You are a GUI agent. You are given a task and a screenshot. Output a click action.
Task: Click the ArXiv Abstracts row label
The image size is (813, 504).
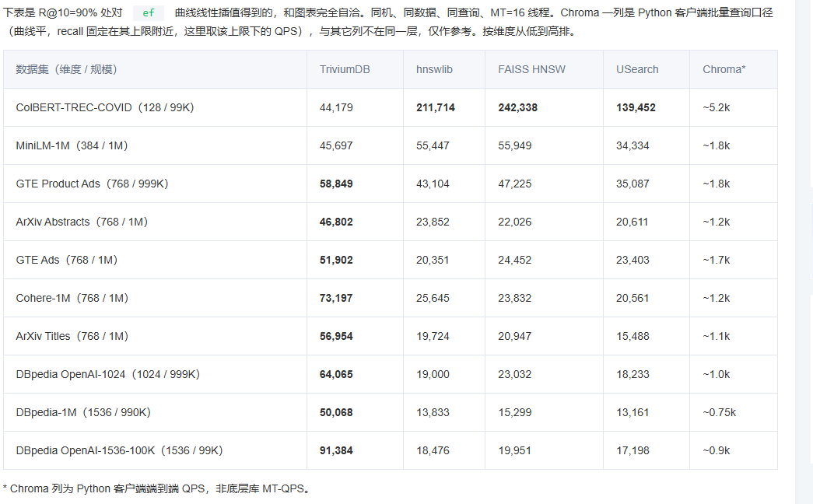pos(82,222)
